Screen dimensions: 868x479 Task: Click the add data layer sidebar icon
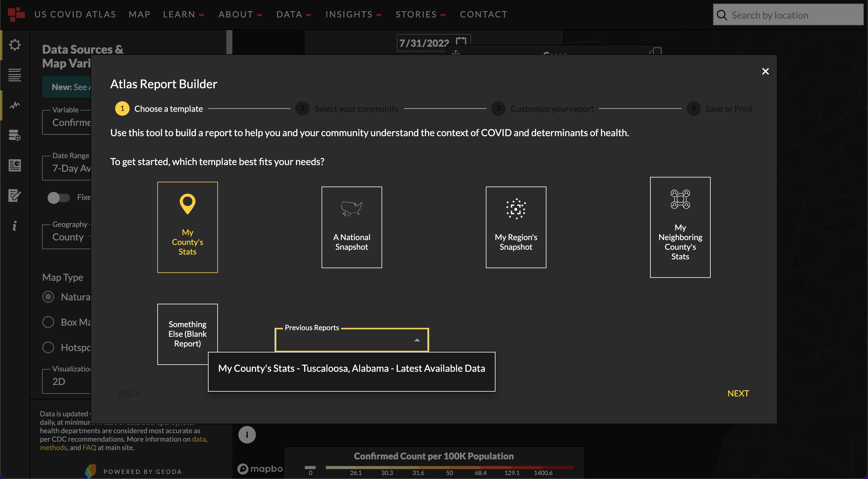[14, 135]
